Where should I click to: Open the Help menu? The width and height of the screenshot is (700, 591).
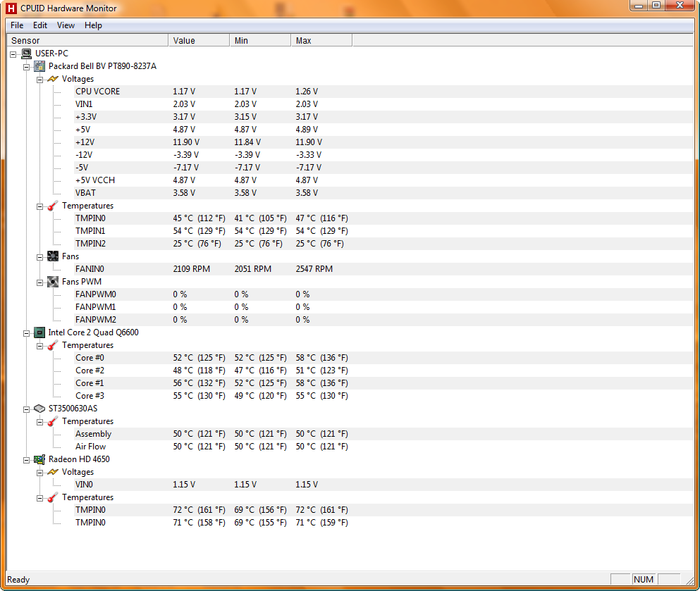(93, 25)
